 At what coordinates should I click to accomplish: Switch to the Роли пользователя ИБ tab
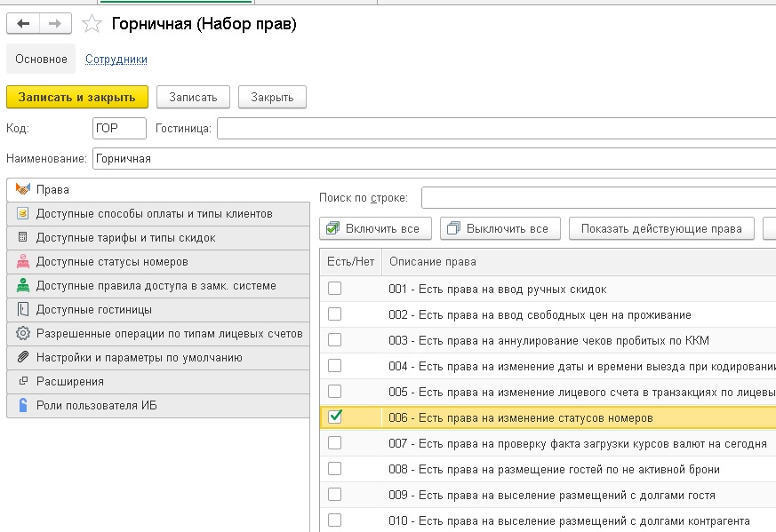(x=96, y=406)
